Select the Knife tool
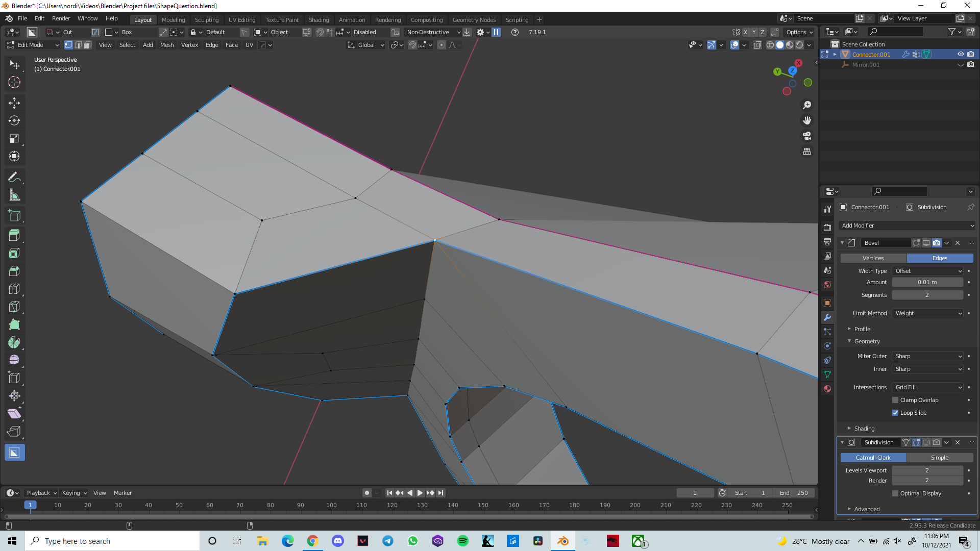This screenshot has width=980, height=551. point(14,307)
